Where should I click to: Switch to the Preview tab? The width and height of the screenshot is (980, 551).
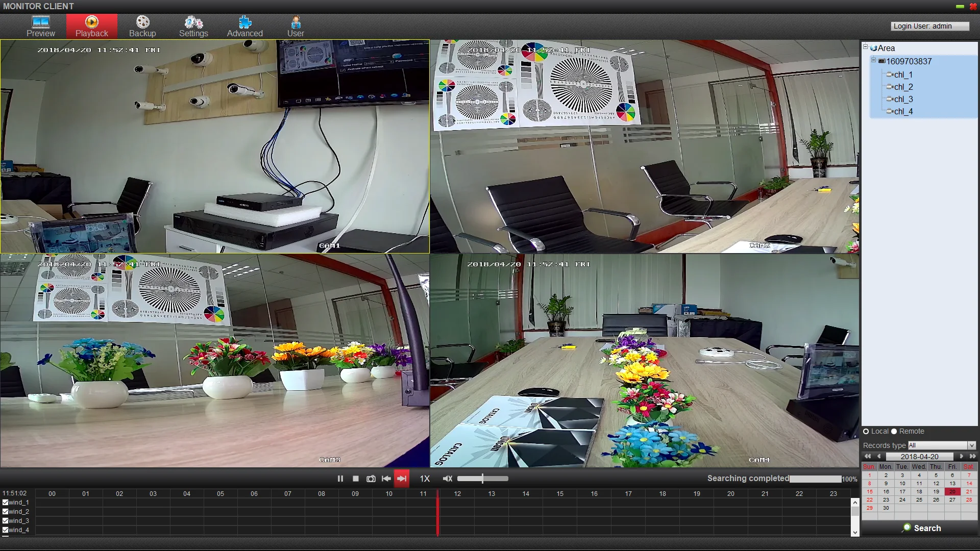pyautogui.click(x=41, y=27)
